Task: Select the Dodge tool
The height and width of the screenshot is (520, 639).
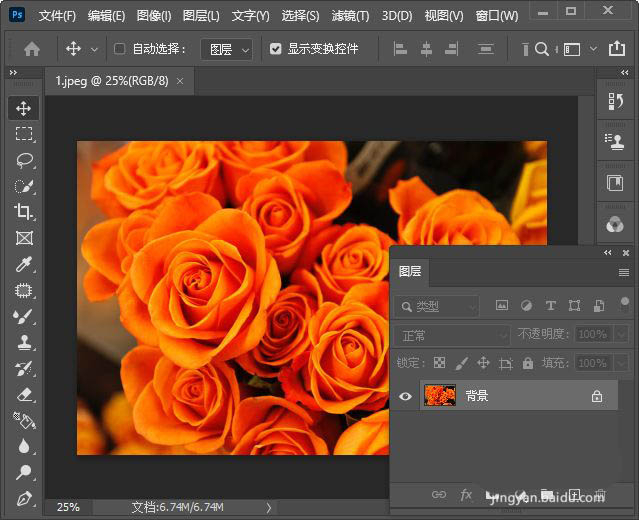Action: (x=23, y=473)
